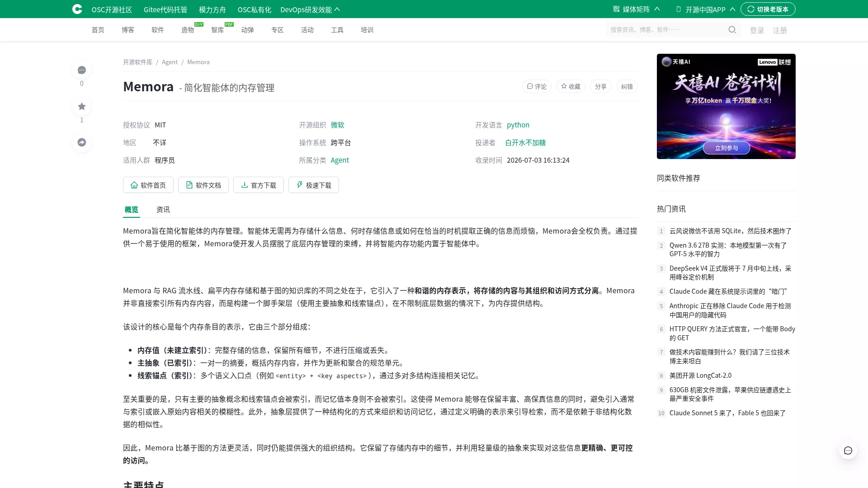This screenshot has width=868, height=488.
Task: Open news: Claude Sonnet 5 来了
Action: [x=727, y=413]
